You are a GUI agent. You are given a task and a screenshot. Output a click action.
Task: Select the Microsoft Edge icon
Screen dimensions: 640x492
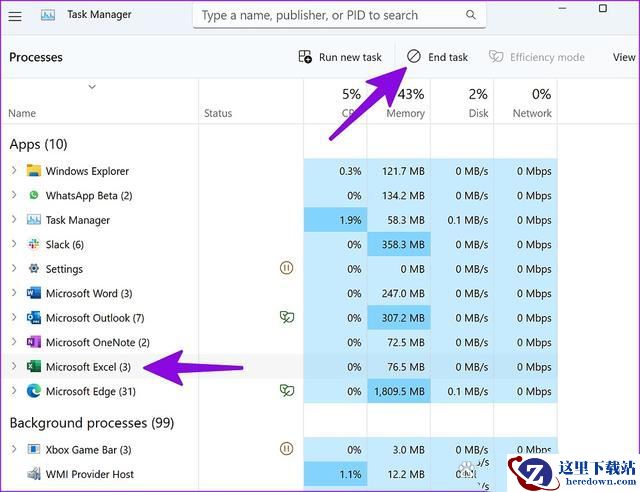(x=33, y=391)
